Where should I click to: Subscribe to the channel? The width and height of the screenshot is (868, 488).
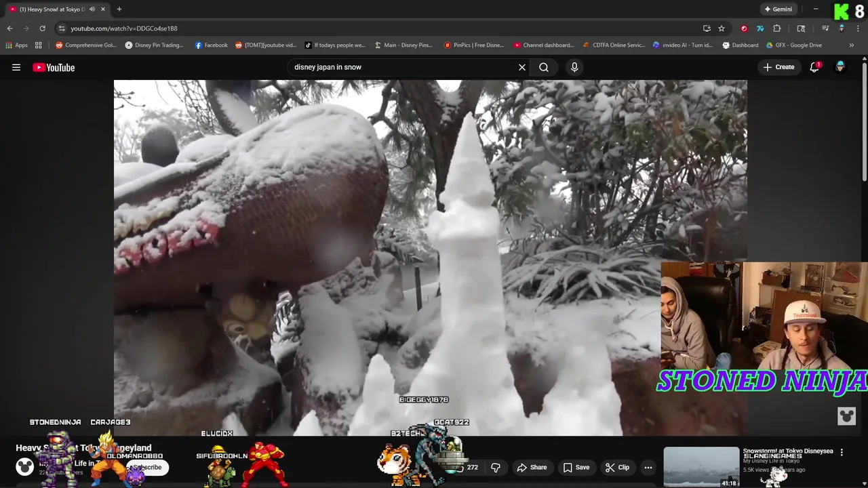147,468
